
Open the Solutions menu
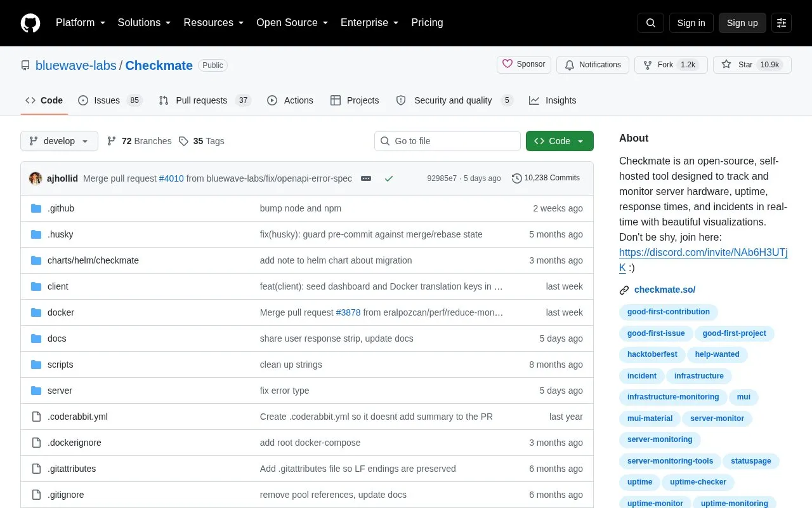click(x=145, y=23)
